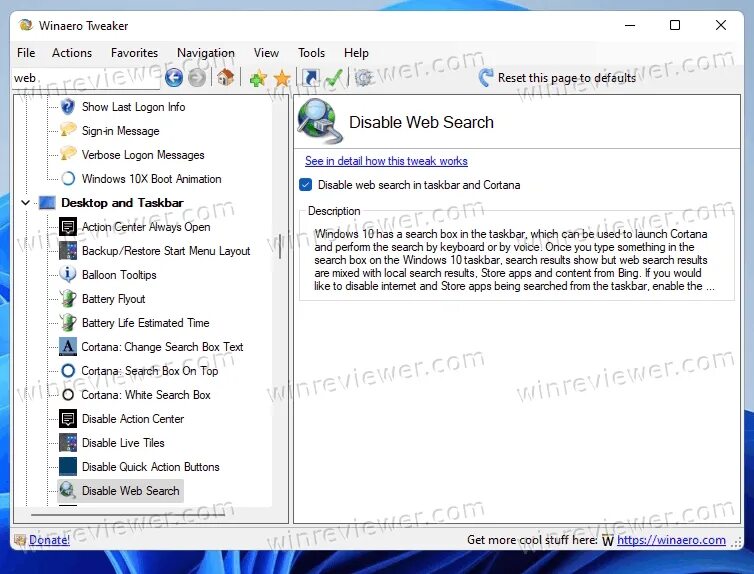754x574 pixels.
Task: Select 'Verbose Logon Messages' tree row text
Action: pyautogui.click(x=143, y=155)
